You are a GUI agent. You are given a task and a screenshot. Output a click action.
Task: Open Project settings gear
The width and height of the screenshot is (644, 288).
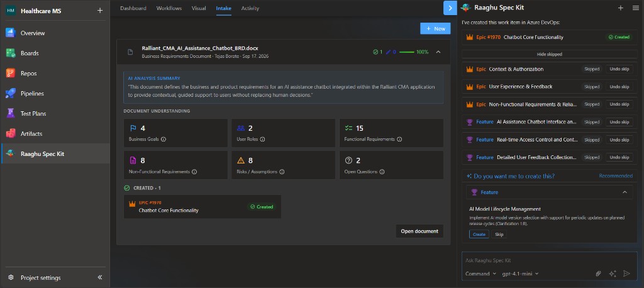11,277
